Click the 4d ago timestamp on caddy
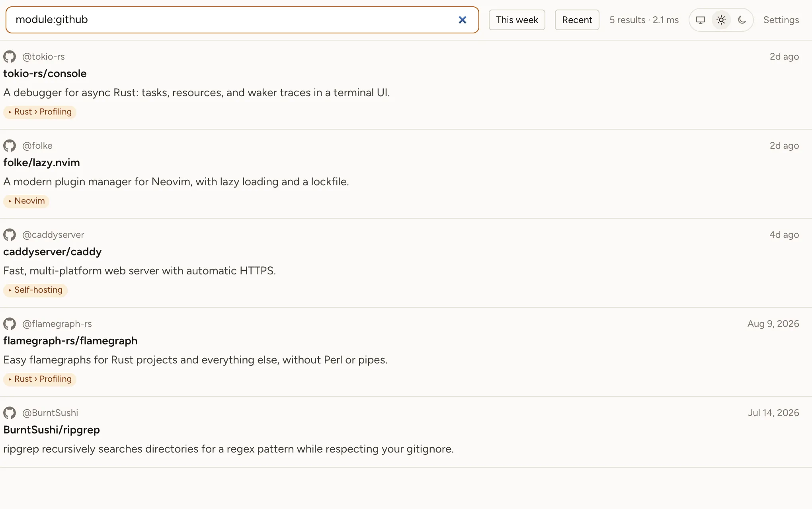This screenshot has width=812, height=509. click(784, 235)
